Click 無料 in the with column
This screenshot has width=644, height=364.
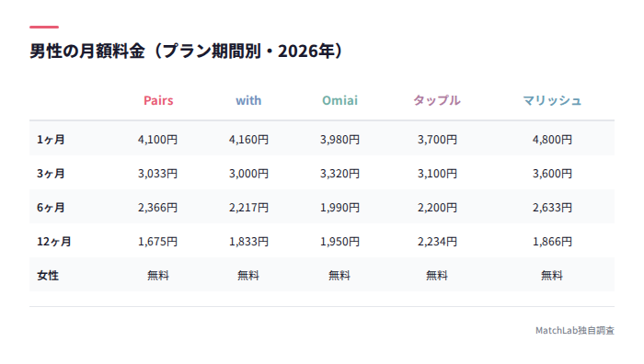(x=248, y=276)
